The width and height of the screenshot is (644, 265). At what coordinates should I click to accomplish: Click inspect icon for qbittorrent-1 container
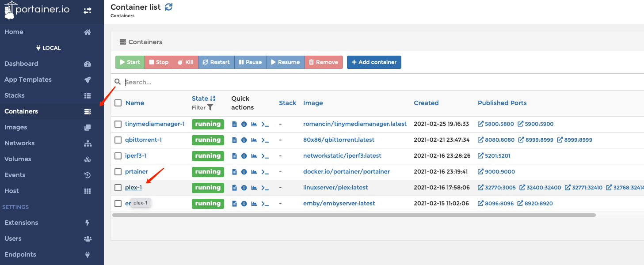[244, 140]
